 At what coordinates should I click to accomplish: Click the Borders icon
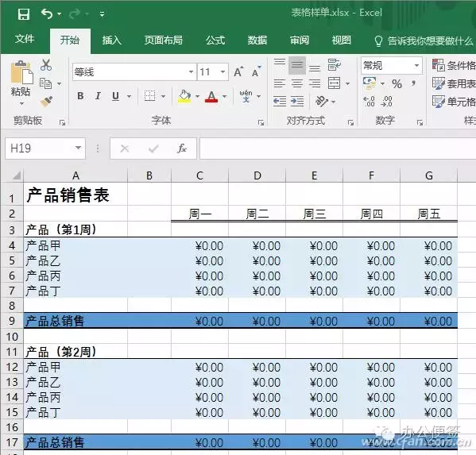[149, 96]
